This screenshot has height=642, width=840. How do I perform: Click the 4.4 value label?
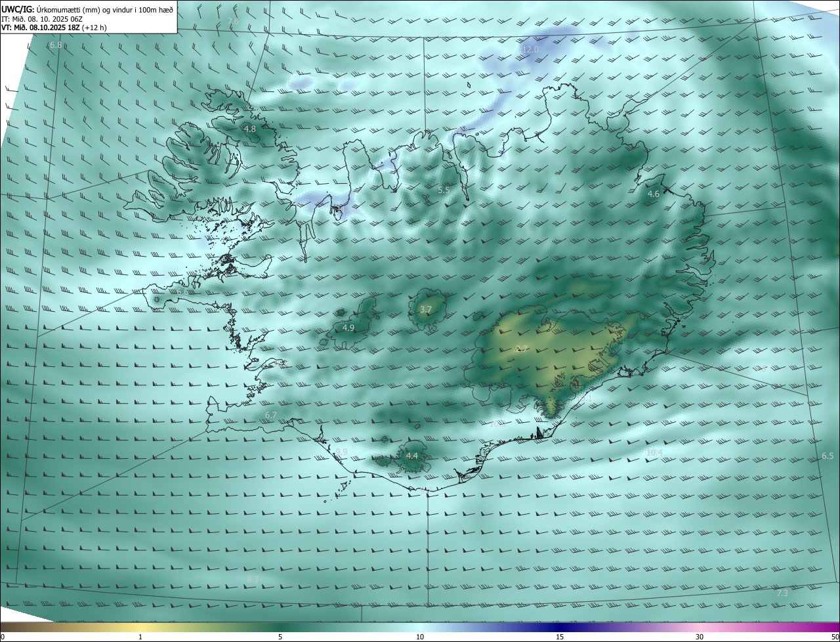tap(412, 456)
